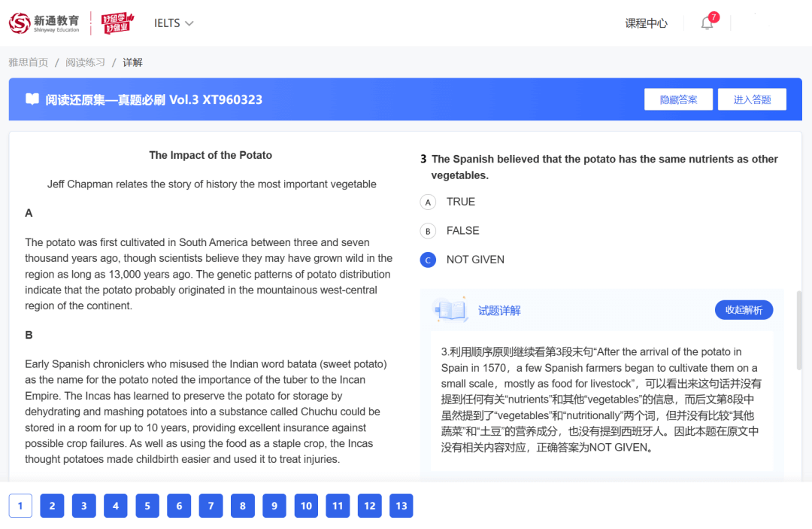Click the explanation paragraph text
This screenshot has height=529, width=812.
601,400
